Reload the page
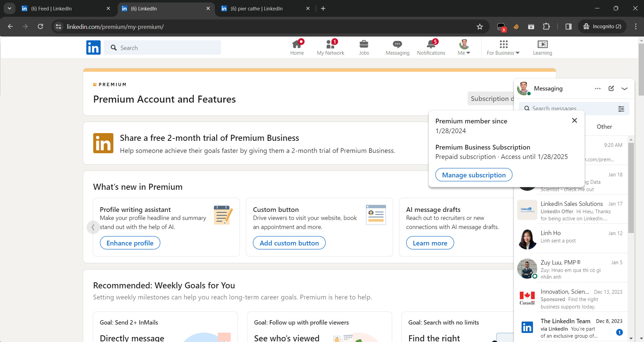Screen dimensions: 644x342 pyautogui.click(x=40, y=26)
